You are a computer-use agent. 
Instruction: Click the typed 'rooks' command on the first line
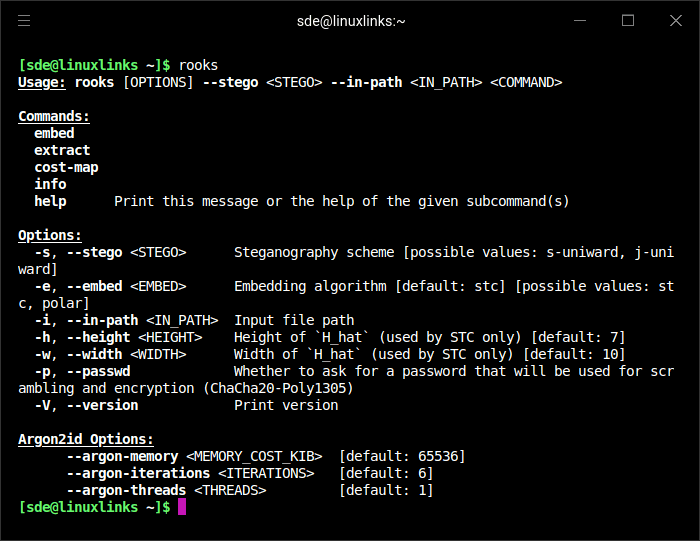[198, 65]
